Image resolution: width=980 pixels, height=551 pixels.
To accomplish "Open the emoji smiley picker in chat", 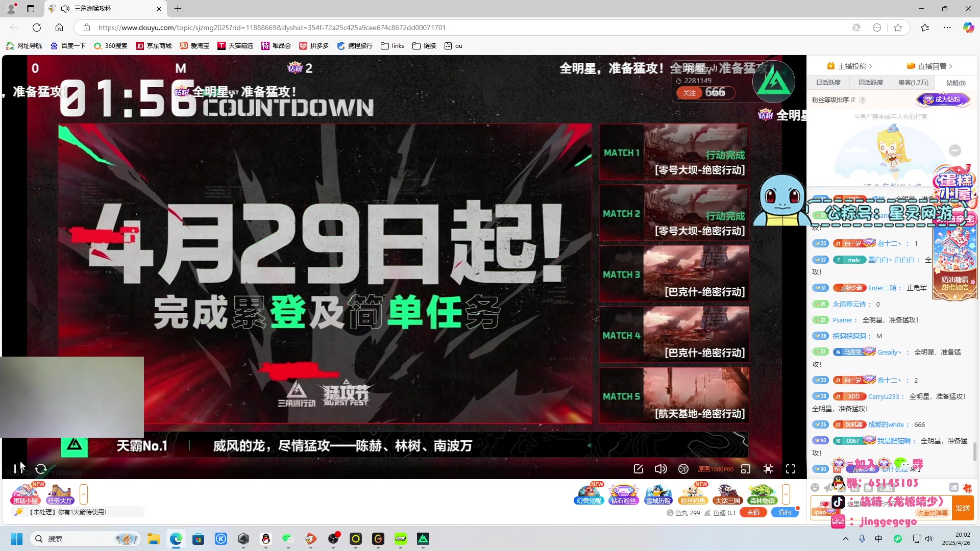I will tap(815, 488).
